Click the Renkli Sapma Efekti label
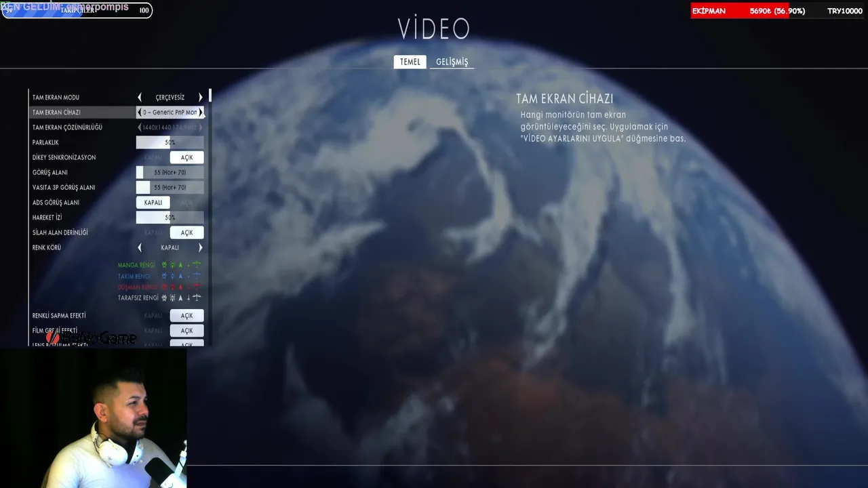Screen dimensions: 868x488 pos(59,316)
